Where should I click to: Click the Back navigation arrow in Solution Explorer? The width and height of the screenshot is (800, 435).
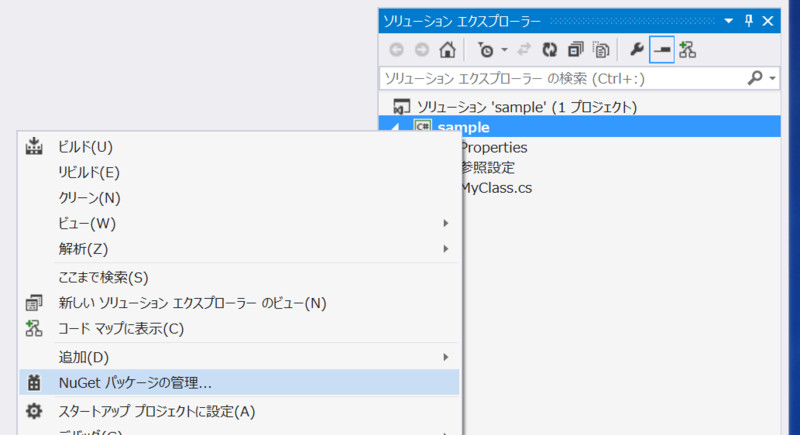coord(396,50)
